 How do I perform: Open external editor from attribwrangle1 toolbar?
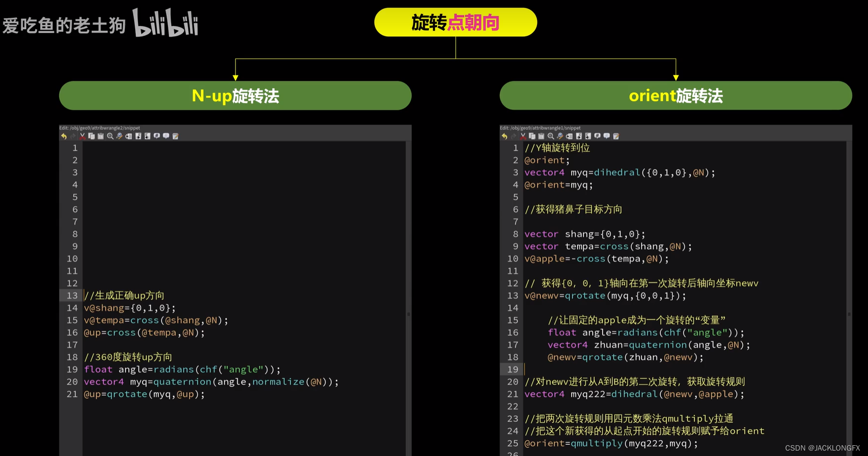pos(616,136)
